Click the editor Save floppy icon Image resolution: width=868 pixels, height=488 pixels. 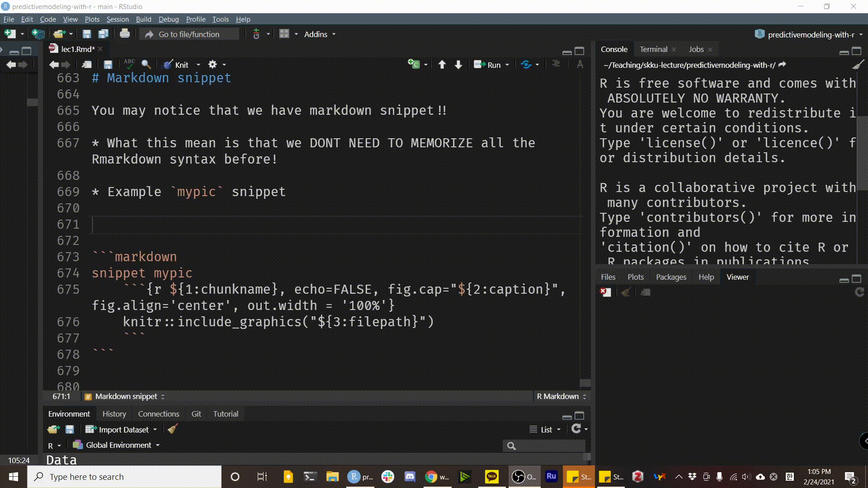(x=108, y=65)
